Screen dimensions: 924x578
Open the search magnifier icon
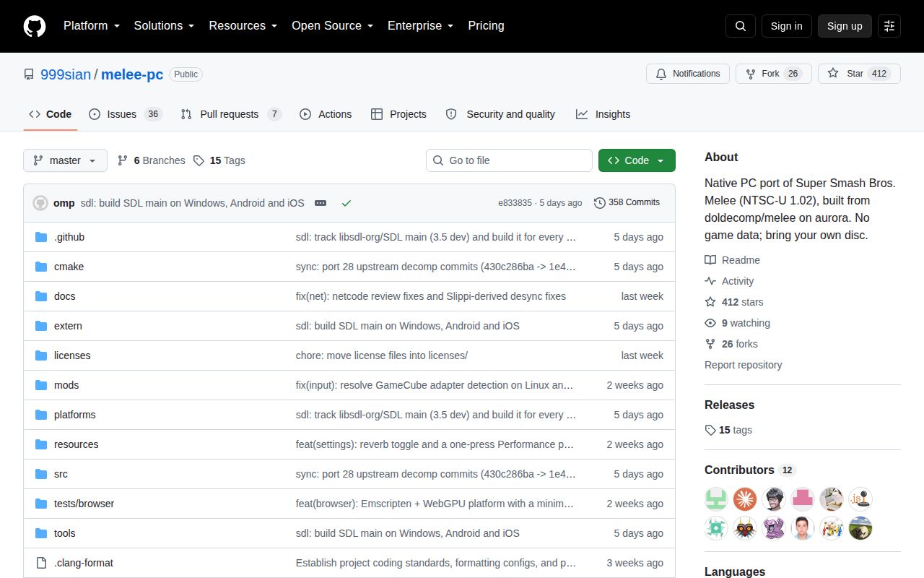[741, 26]
